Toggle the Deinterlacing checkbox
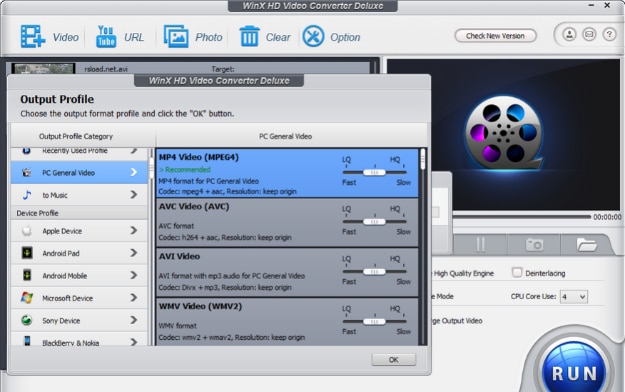 click(517, 273)
